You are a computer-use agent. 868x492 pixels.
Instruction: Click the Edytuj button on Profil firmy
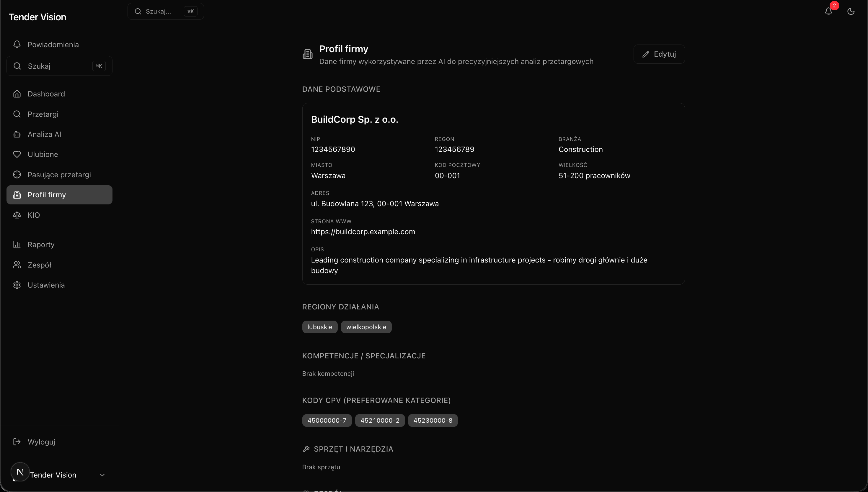point(659,54)
